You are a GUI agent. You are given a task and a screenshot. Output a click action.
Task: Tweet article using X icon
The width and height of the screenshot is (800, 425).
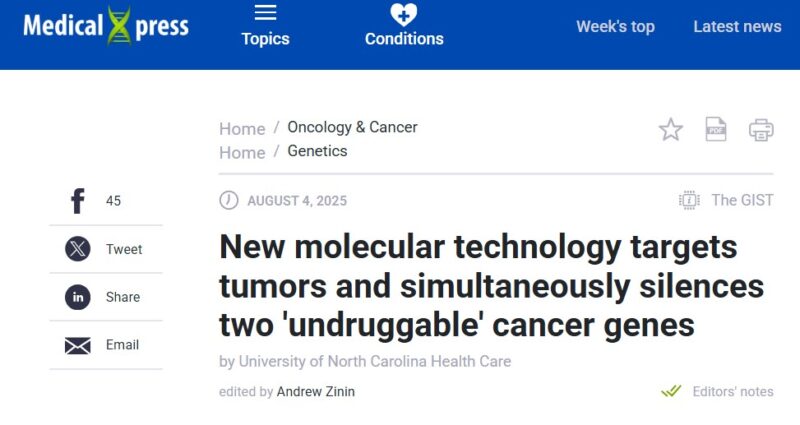tap(78, 249)
